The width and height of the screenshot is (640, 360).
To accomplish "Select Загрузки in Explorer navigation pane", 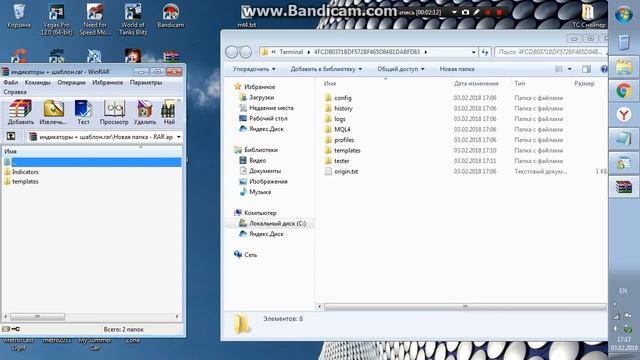I will click(257, 98).
